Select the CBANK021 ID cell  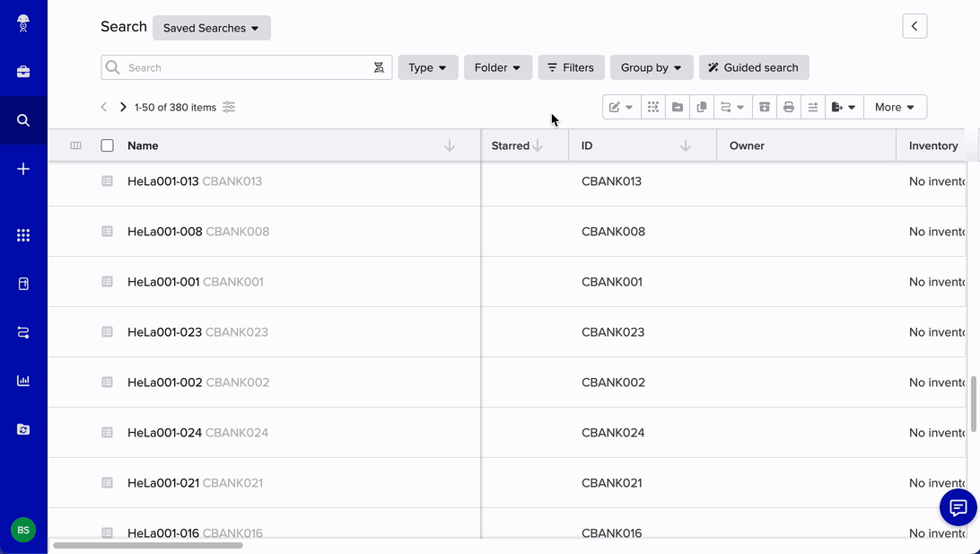click(x=611, y=483)
